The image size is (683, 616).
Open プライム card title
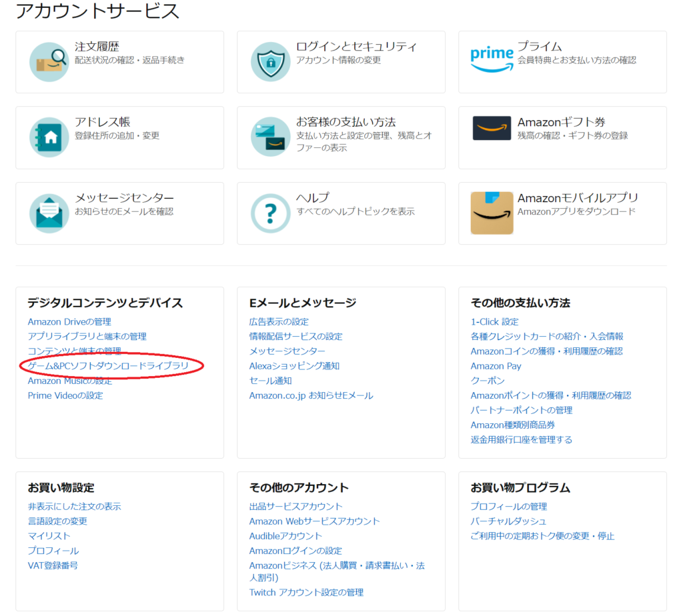(x=539, y=46)
